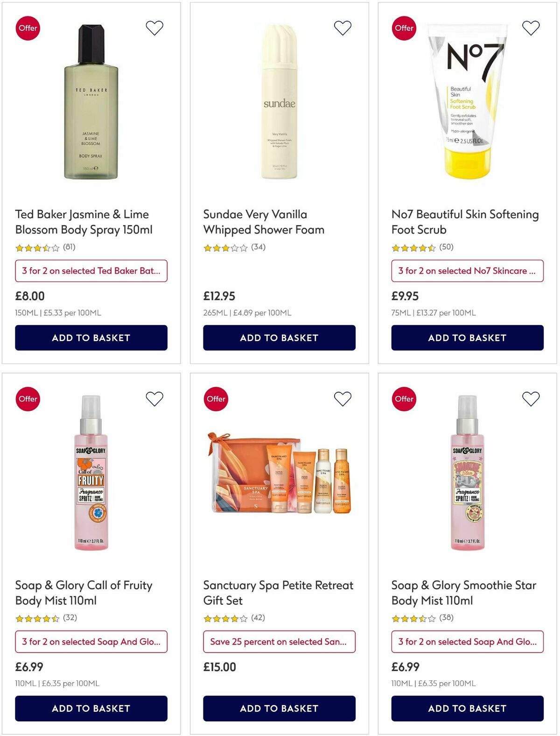The image size is (560, 736).
Task: Click the heart icon on Soap & Glory Smoothie Star
Action: [x=531, y=399]
